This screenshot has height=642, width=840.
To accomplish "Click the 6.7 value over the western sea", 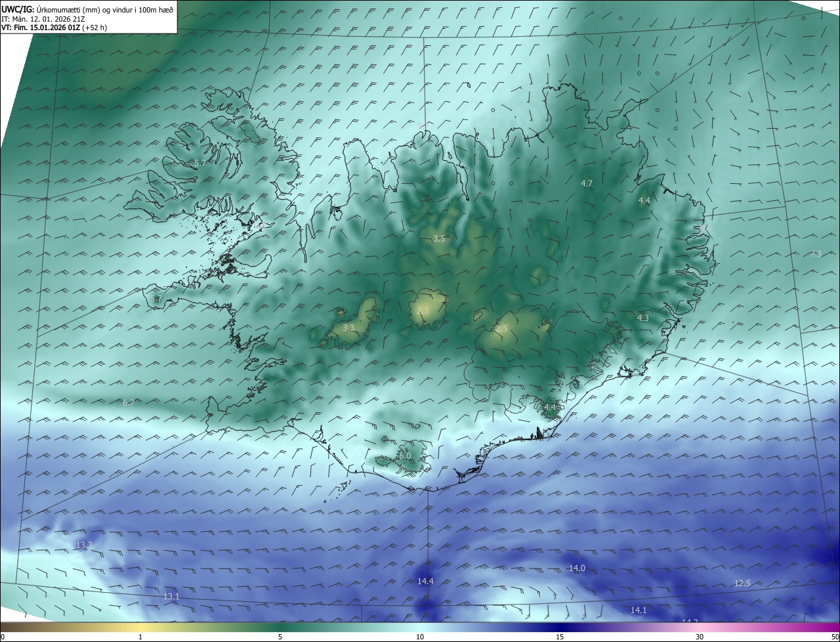I will click(x=129, y=402).
